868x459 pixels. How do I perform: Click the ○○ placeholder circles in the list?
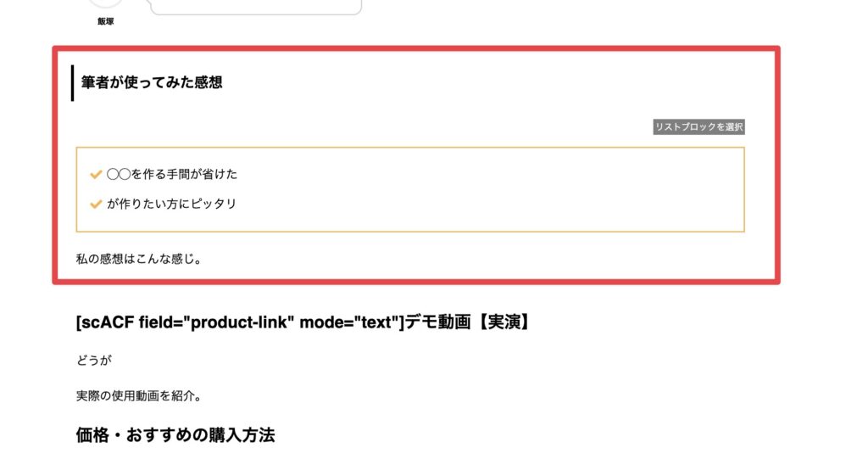click(119, 175)
